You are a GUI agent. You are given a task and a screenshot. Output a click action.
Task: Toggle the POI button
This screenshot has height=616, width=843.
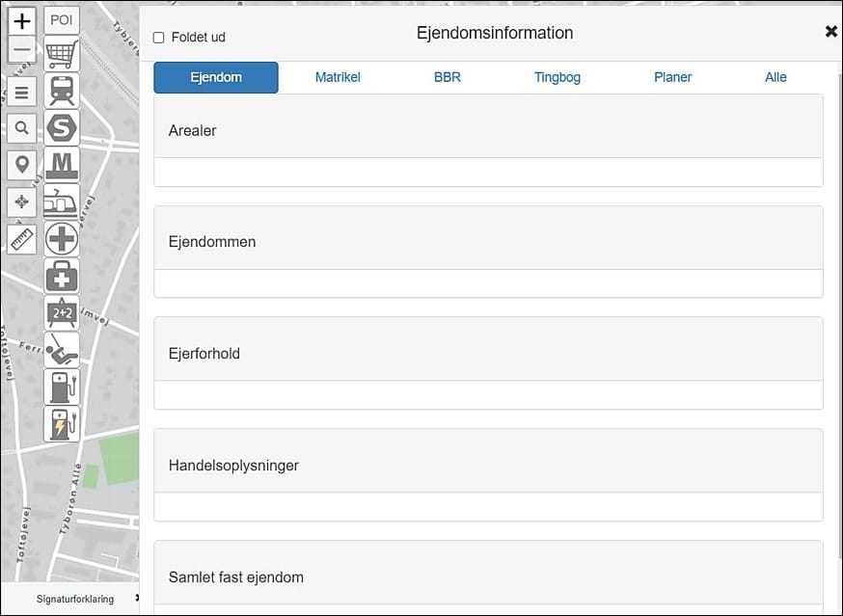pos(62,20)
